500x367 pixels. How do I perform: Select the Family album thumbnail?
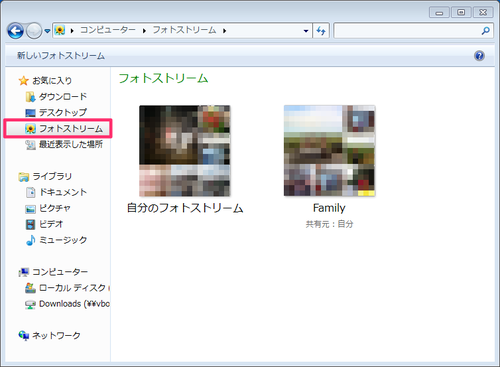pos(329,151)
